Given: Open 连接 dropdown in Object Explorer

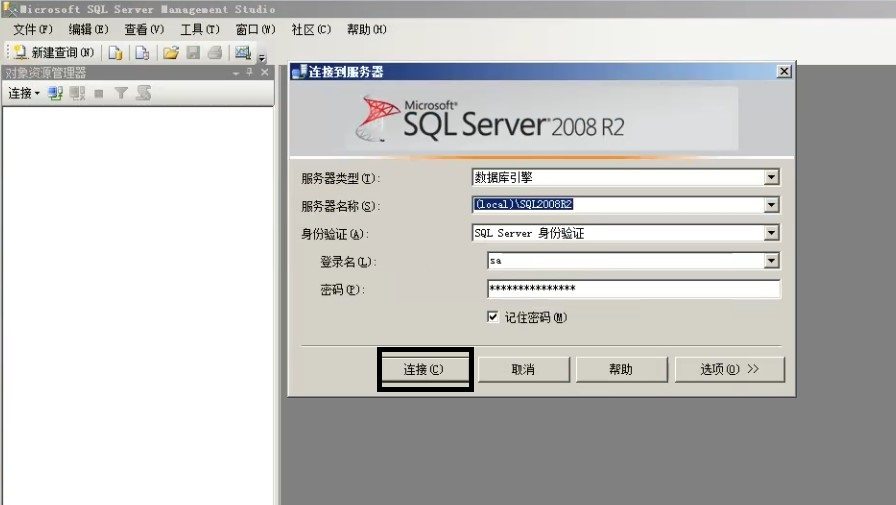Looking at the screenshot, I should tap(23, 93).
